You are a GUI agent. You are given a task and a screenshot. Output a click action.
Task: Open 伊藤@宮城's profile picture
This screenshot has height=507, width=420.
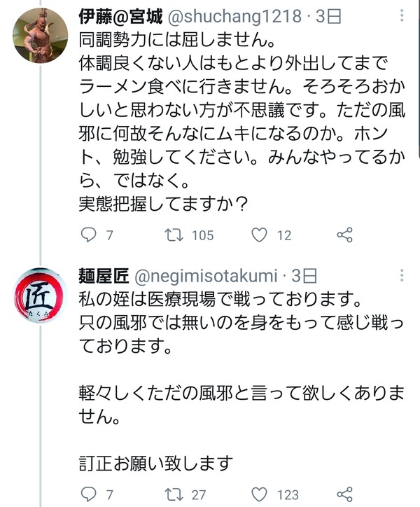coord(41,36)
